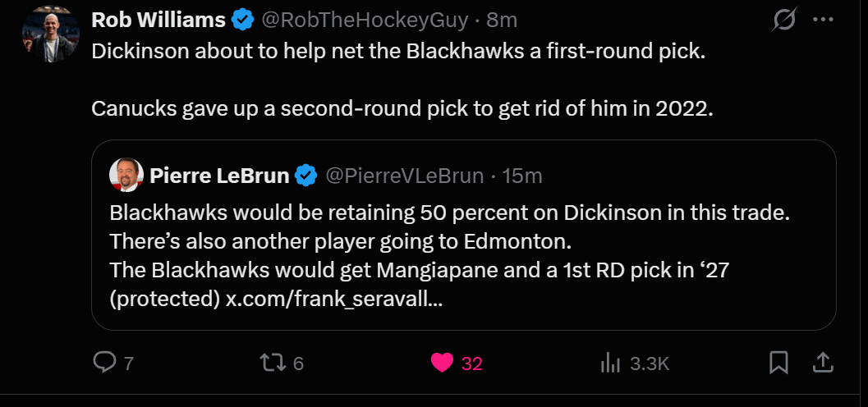Open the three-dot more options menu

[822, 20]
